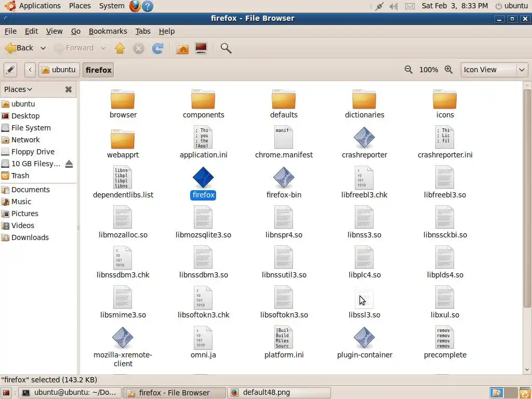Select the libxul.so file
Image resolution: width=532 pixels, height=399 pixels.
(445, 303)
